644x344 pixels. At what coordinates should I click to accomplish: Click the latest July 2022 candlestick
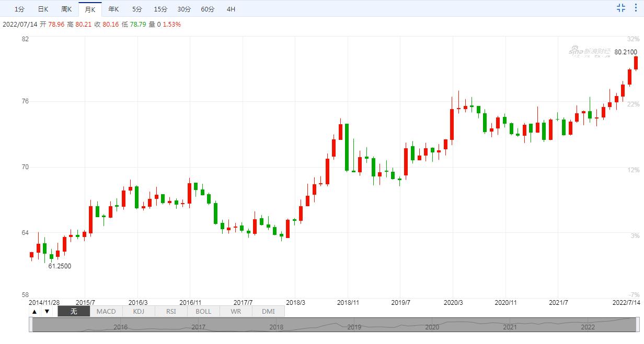(x=636, y=63)
